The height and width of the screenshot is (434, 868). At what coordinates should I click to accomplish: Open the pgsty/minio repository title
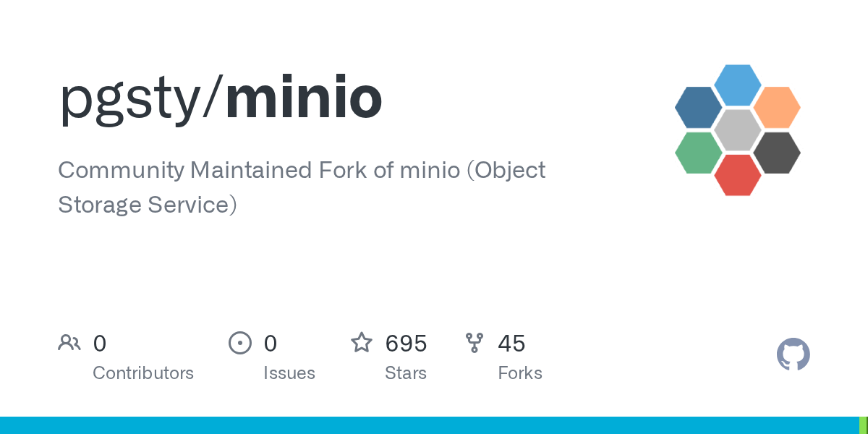(x=221, y=99)
